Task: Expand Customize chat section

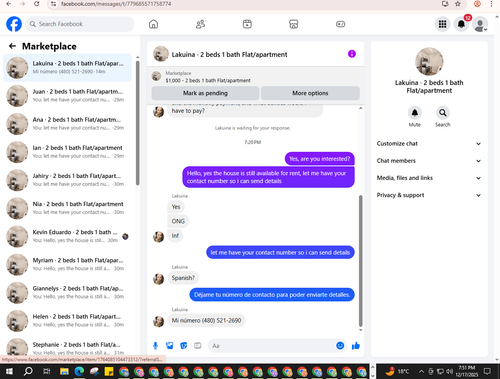Action: click(x=429, y=144)
